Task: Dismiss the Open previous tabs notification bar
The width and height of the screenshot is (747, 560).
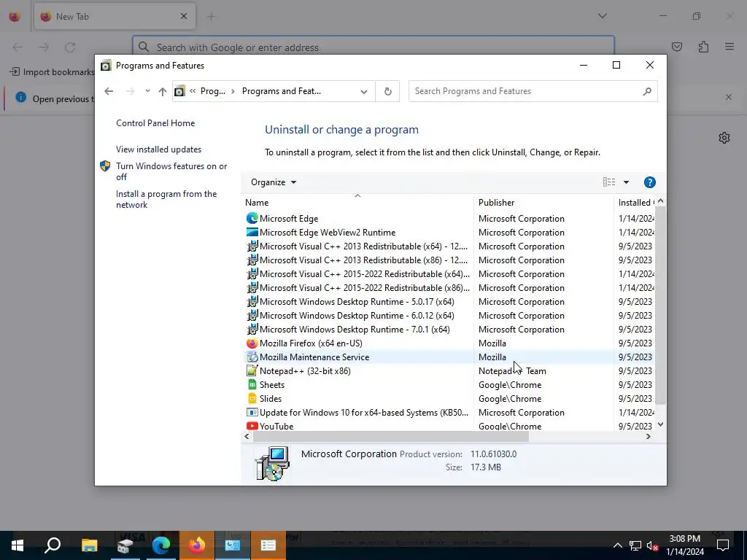Action: tap(729, 97)
